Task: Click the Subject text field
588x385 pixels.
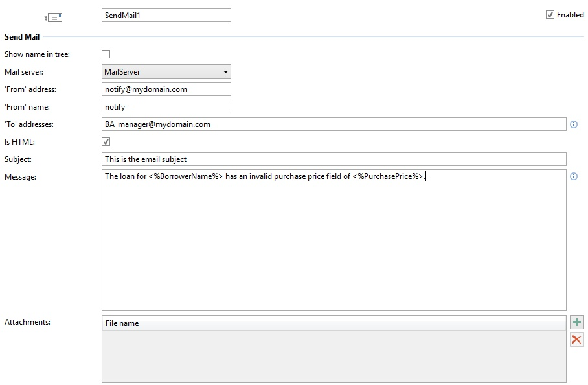Action: click(334, 159)
